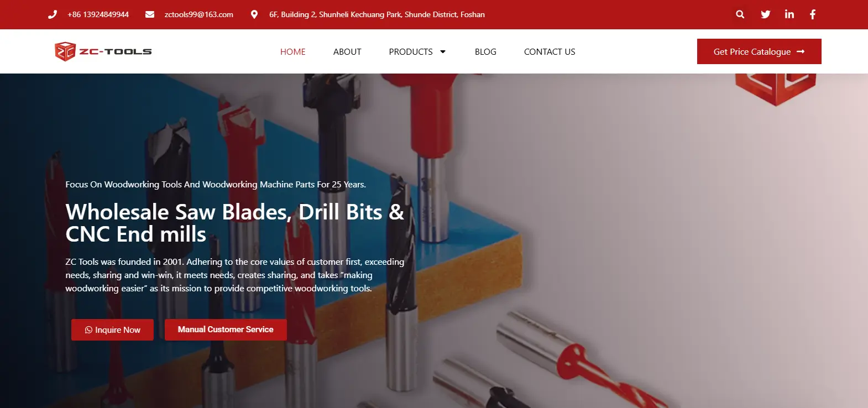Go to the Home menu item
Screen dimensions: 868x408
click(x=293, y=51)
